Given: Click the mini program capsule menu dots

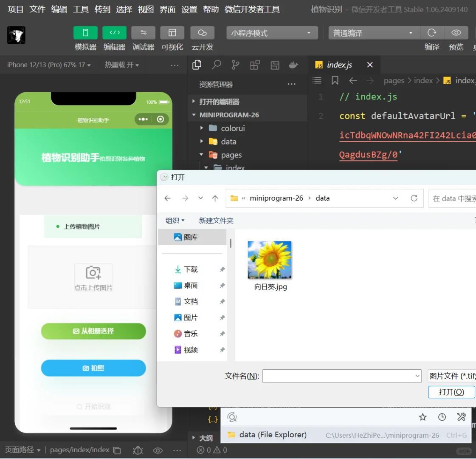Looking at the screenshot, I should tap(143, 119).
